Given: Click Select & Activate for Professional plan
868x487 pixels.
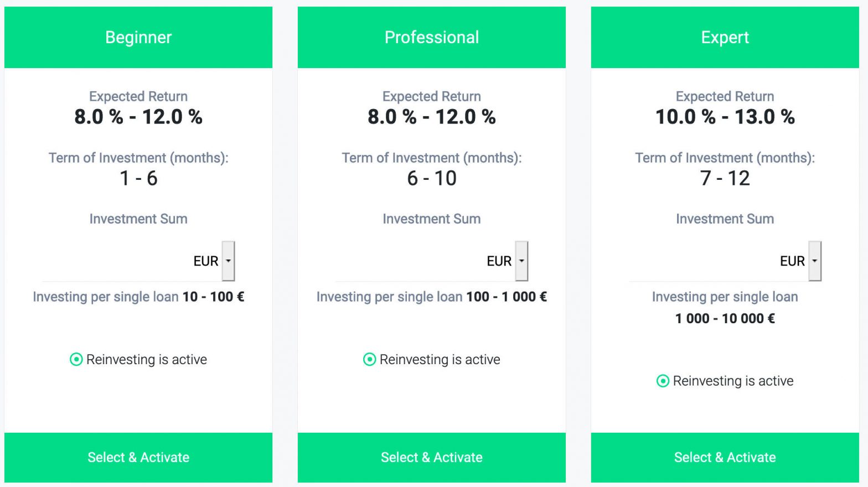Looking at the screenshot, I should click(x=432, y=457).
